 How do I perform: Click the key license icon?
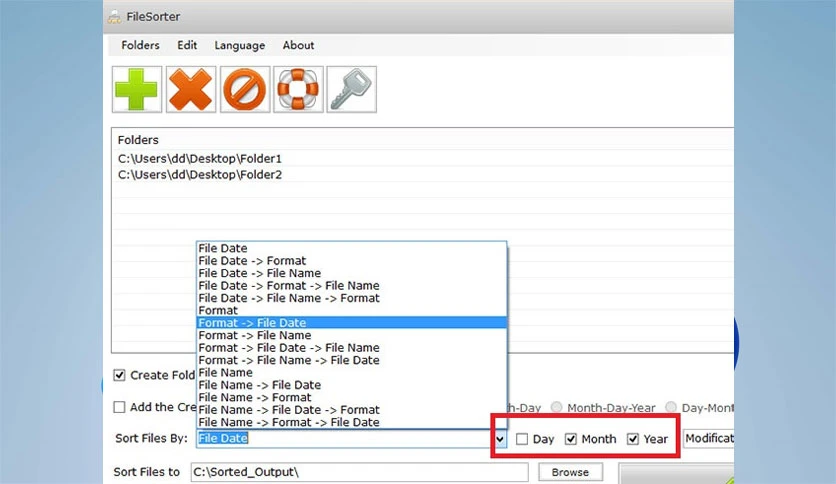point(351,90)
